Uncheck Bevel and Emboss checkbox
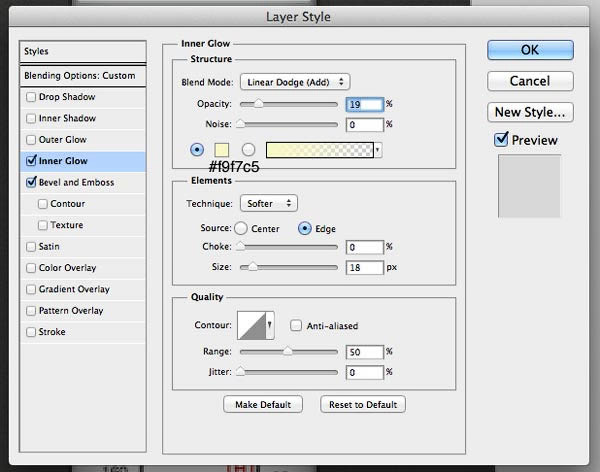The height and width of the screenshot is (472, 600). click(31, 182)
